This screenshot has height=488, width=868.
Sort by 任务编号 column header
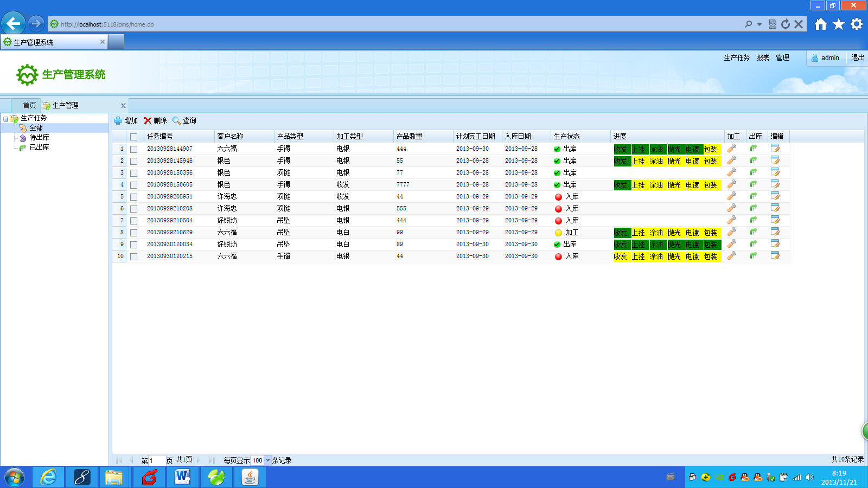click(x=179, y=137)
